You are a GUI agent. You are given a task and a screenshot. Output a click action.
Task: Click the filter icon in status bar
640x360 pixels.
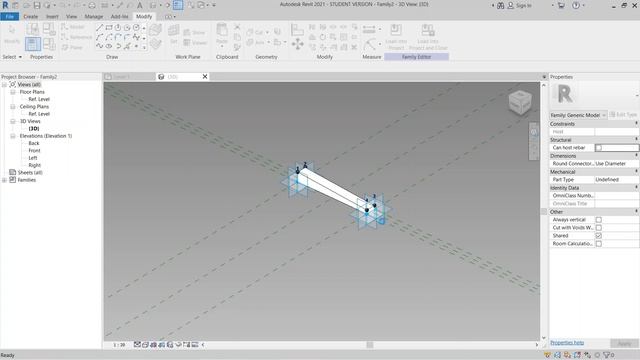[607, 355]
